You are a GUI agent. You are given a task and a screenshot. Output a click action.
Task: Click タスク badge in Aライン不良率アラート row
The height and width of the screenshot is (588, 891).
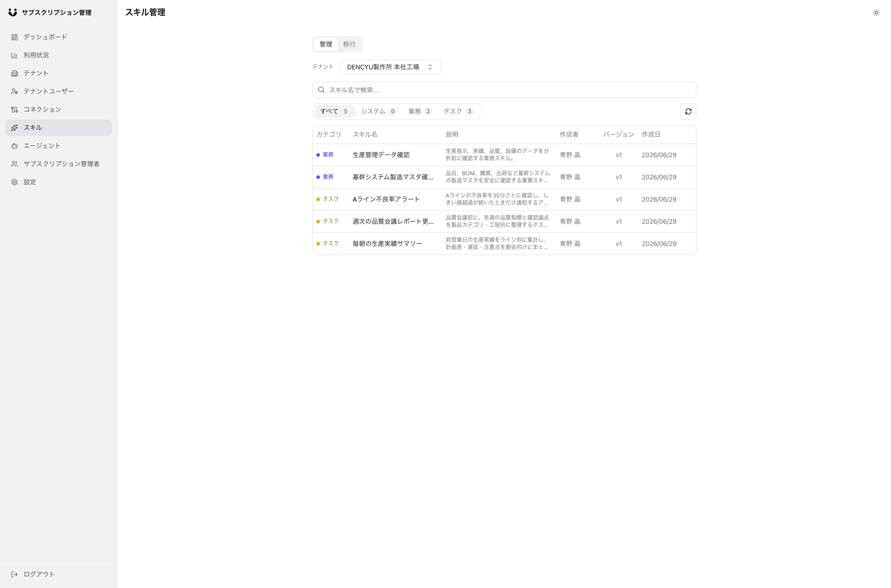click(328, 199)
